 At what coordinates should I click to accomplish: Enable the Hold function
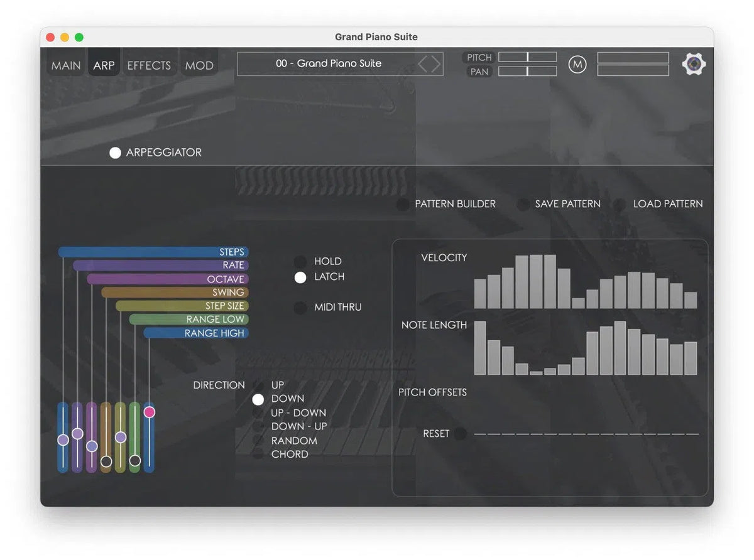[x=300, y=261]
